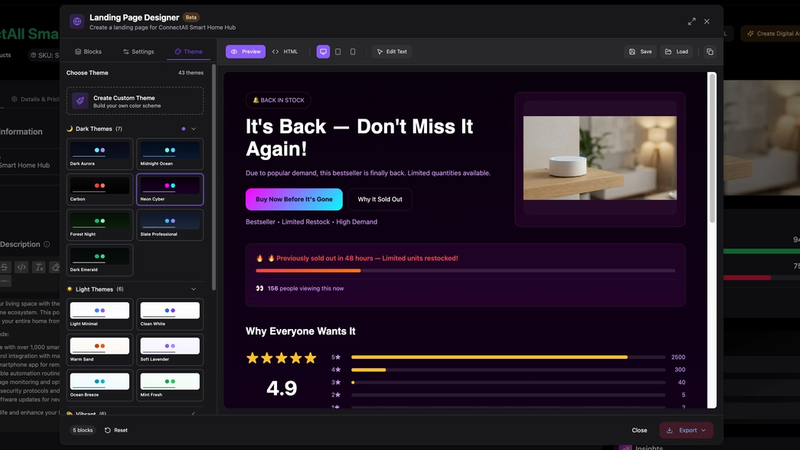Click Create Custom Theme card
The image size is (800, 450).
pos(135,101)
